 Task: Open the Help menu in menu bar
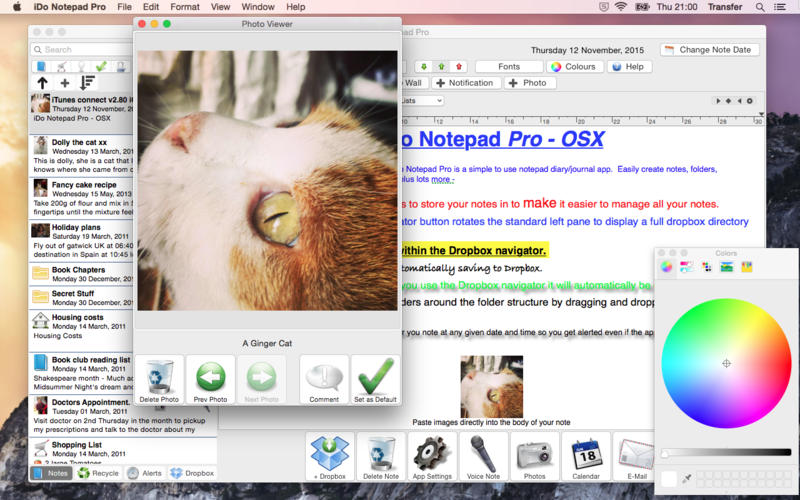click(295, 7)
